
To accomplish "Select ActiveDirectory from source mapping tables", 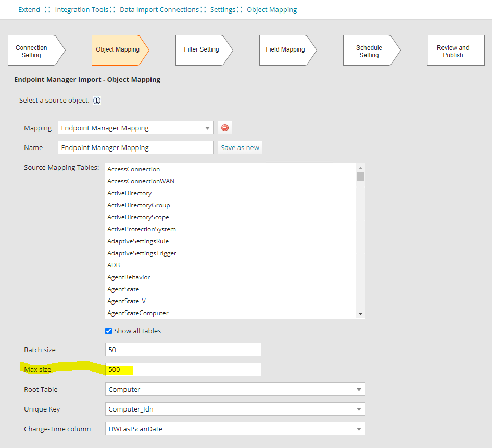I will coord(129,193).
